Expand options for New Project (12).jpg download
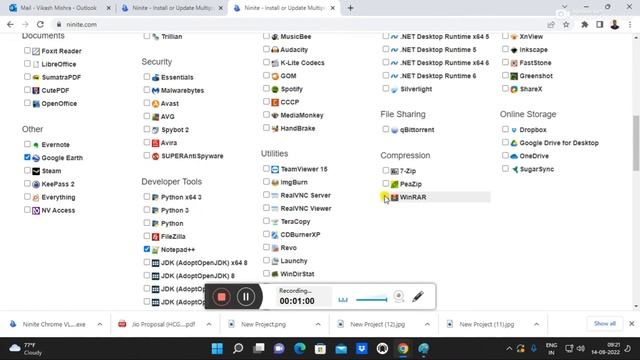 pyautogui.click(x=427, y=324)
